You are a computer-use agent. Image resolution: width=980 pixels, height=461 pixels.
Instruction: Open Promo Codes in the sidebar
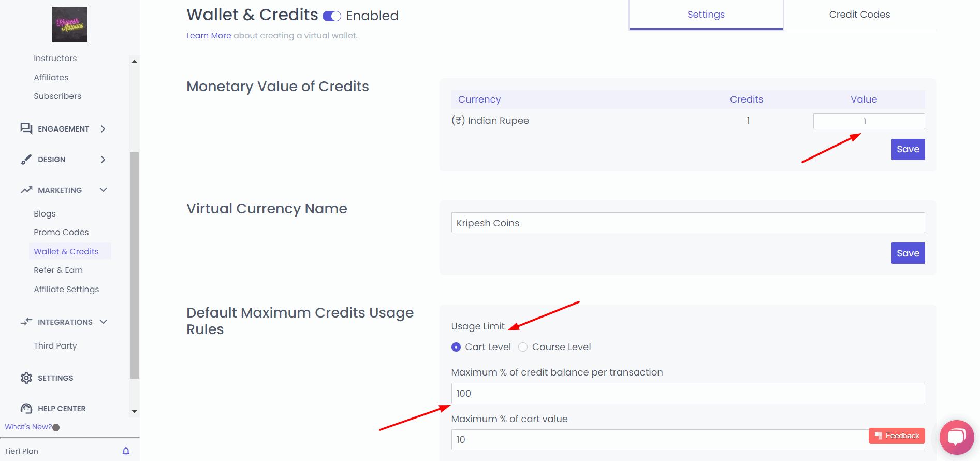point(61,233)
